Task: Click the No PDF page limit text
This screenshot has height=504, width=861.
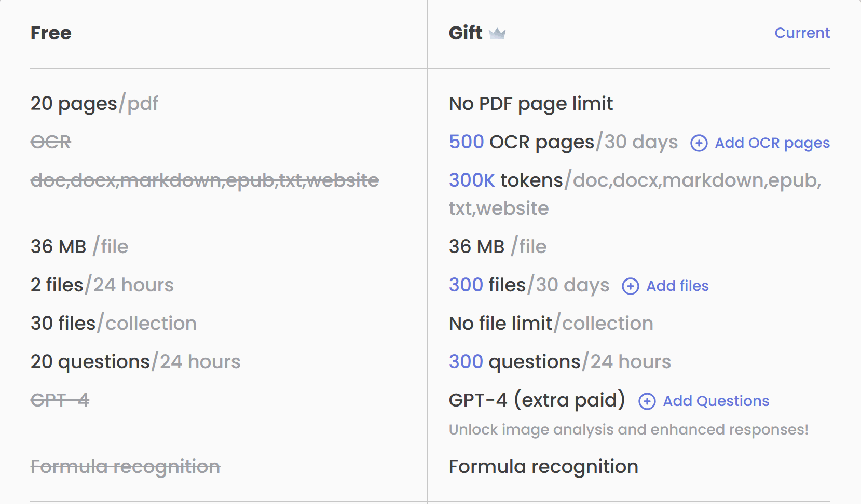Action: pos(530,104)
